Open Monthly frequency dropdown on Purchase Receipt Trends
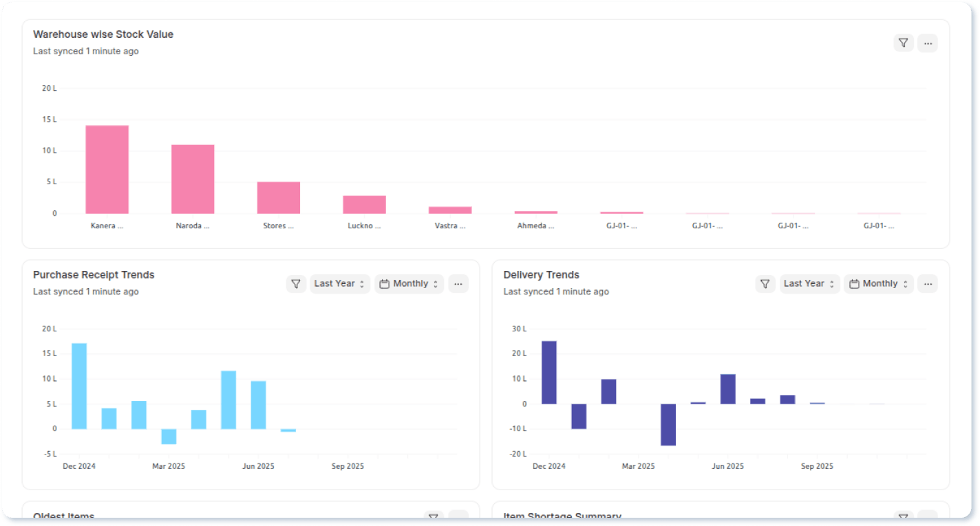 click(x=409, y=283)
